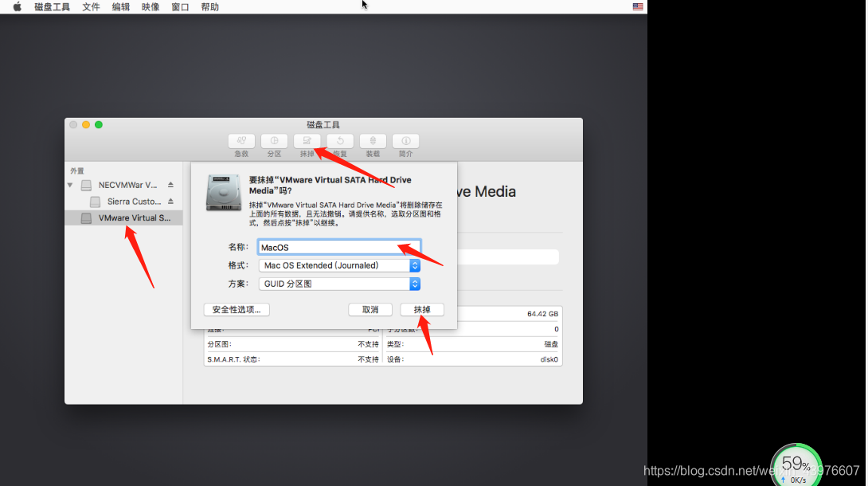Eject the Sierra Custo... volume
Screen dimensions: 868x486
[x=170, y=202]
